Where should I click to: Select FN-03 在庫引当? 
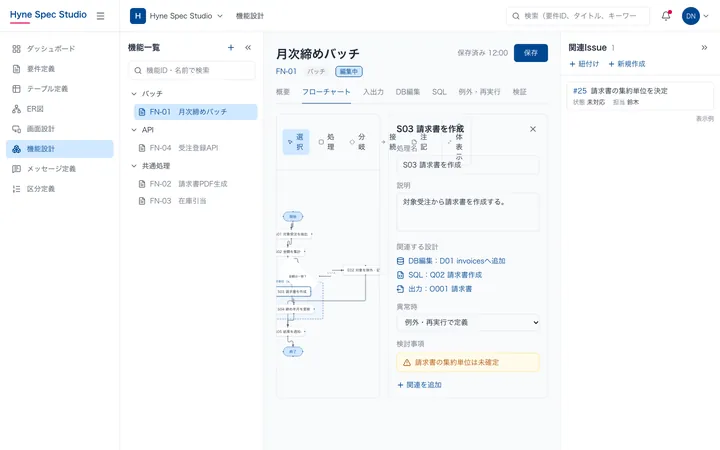(x=196, y=201)
